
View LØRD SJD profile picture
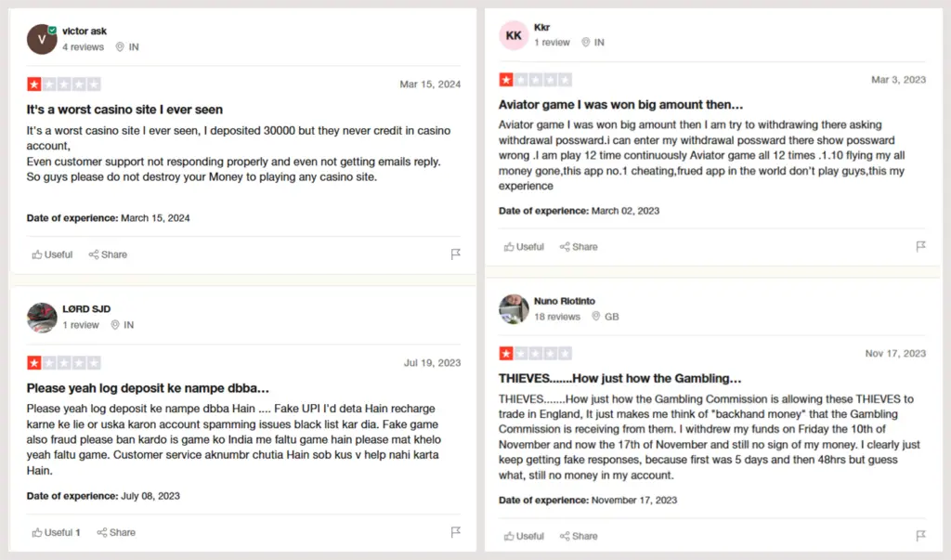[x=43, y=318]
